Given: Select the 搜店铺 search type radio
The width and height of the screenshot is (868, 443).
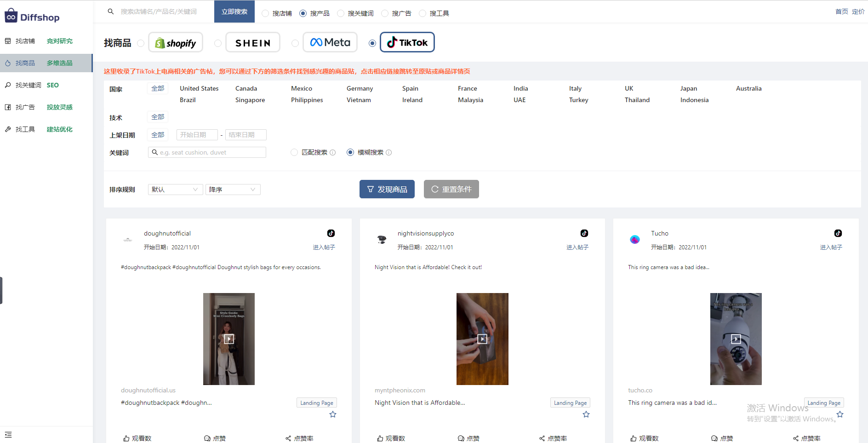Looking at the screenshot, I should [265, 13].
